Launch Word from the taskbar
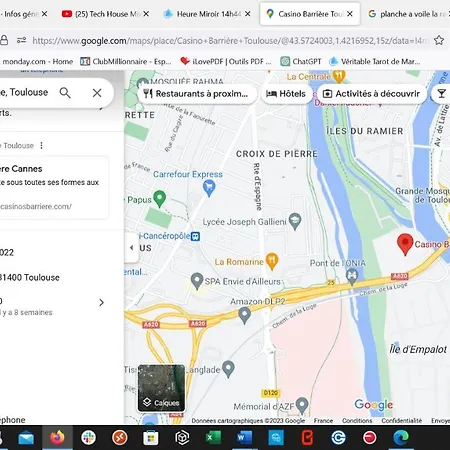The width and height of the screenshot is (450, 450). 245,437
